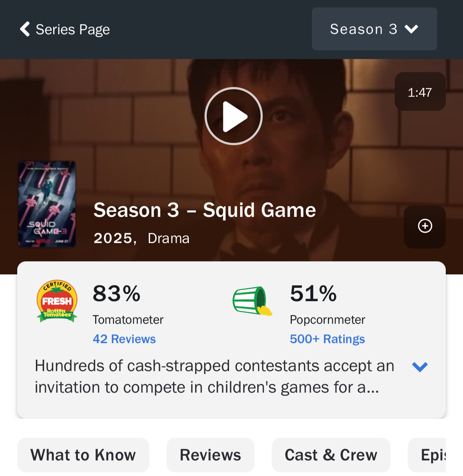
Task: Click the truncated synopsis text
Action: tap(215, 377)
